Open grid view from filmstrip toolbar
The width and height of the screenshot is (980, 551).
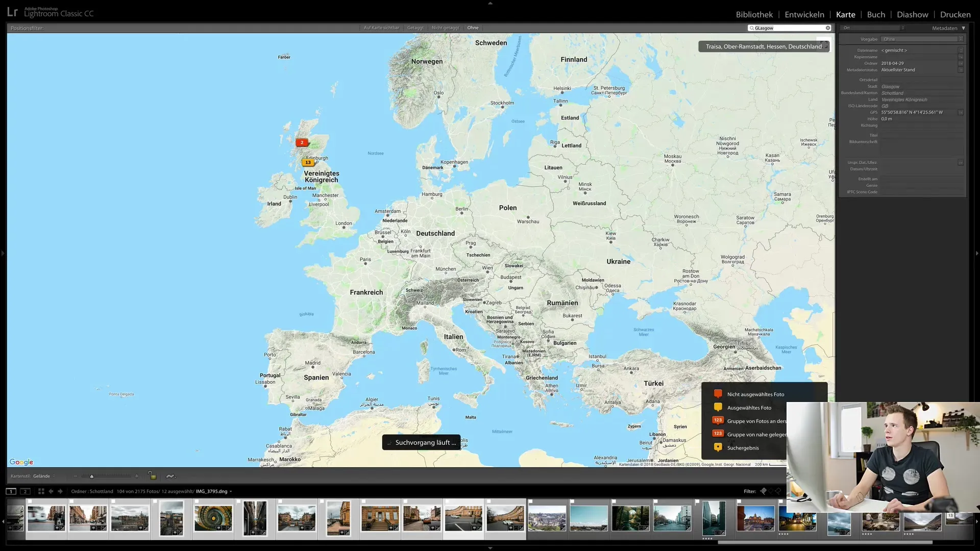[41, 491]
